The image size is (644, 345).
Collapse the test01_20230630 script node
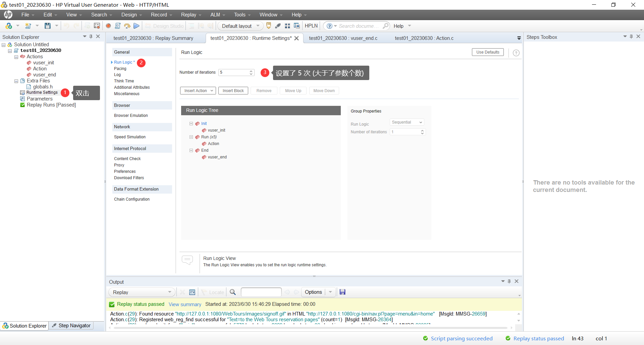pos(10,51)
